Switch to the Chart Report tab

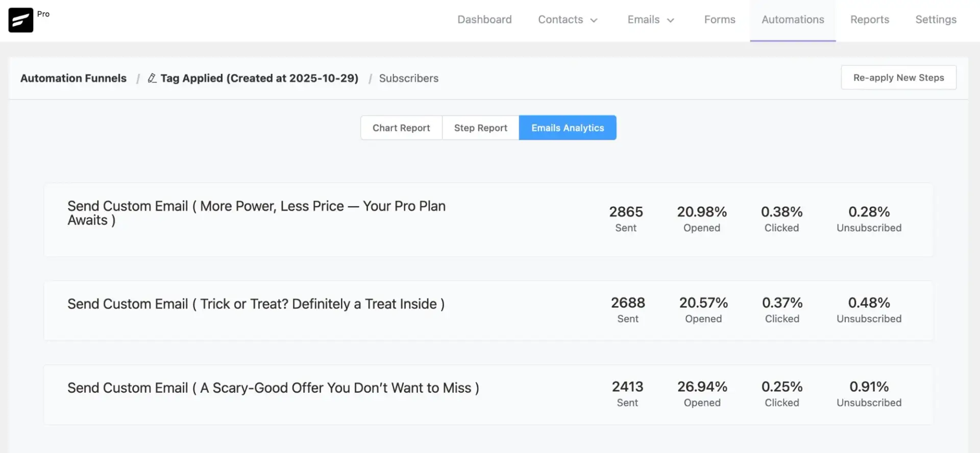click(401, 128)
